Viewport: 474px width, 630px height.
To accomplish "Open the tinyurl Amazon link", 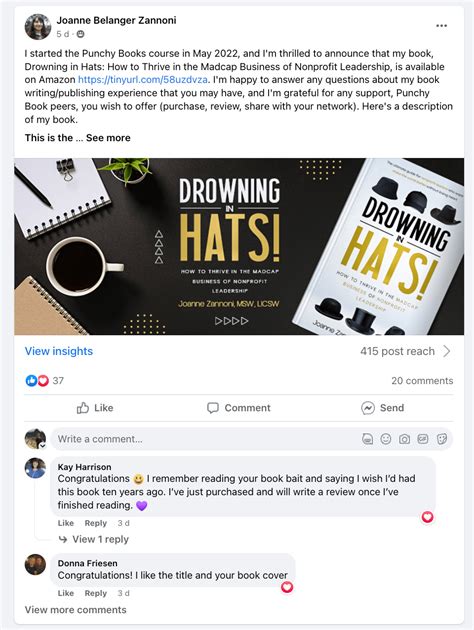I will coord(143,80).
